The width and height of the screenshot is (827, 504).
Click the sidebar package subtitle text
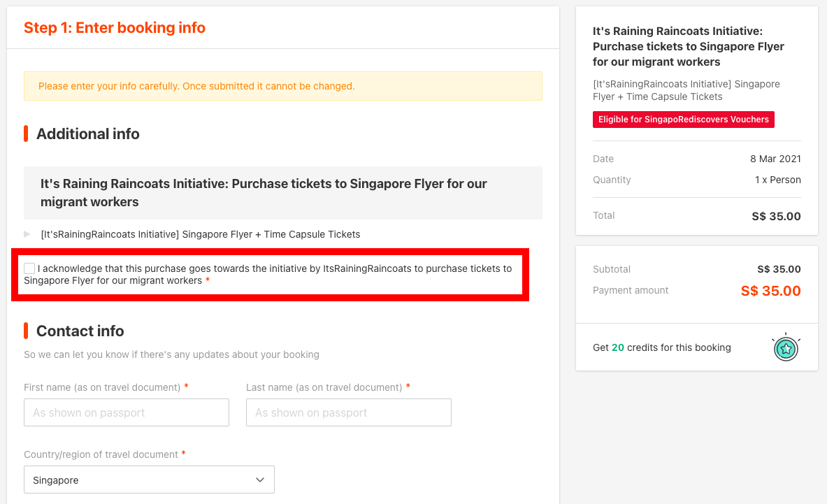(x=686, y=90)
